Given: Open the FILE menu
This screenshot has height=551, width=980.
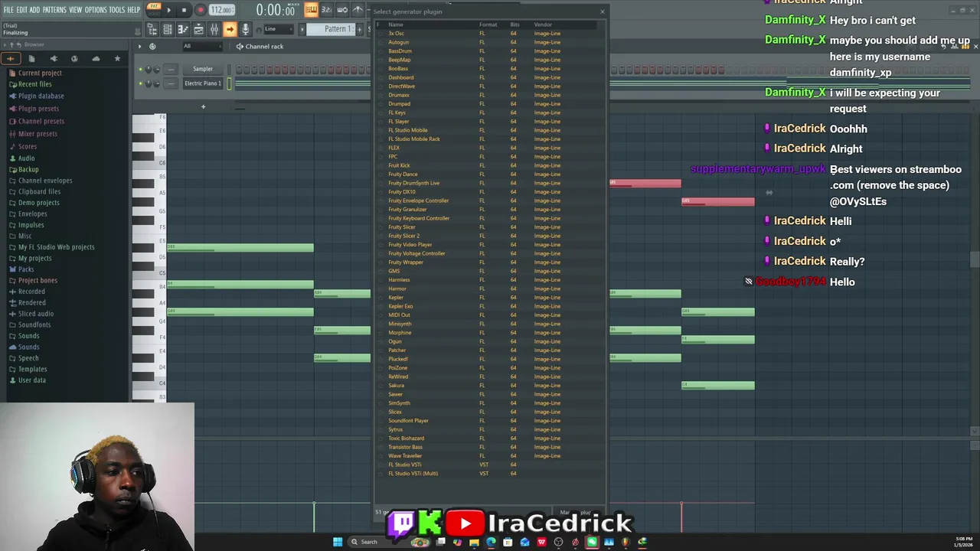Looking at the screenshot, I should [8, 10].
